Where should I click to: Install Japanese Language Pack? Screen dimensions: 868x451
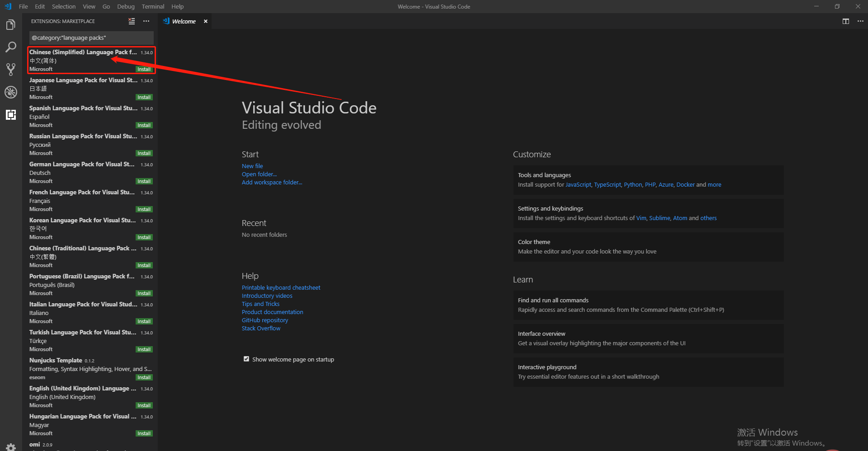click(x=144, y=97)
